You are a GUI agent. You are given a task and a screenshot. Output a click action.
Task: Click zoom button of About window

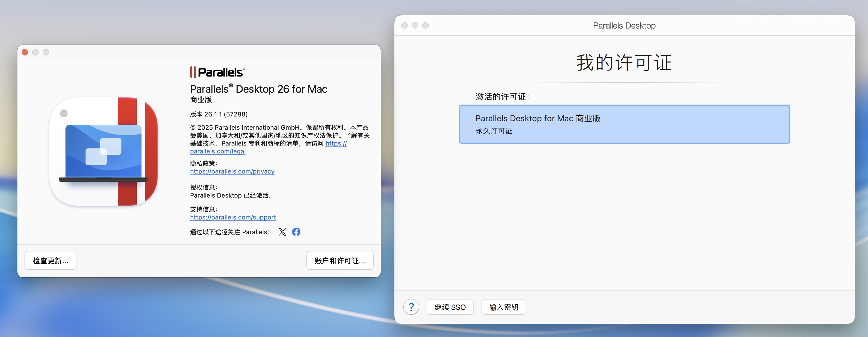point(46,52)
